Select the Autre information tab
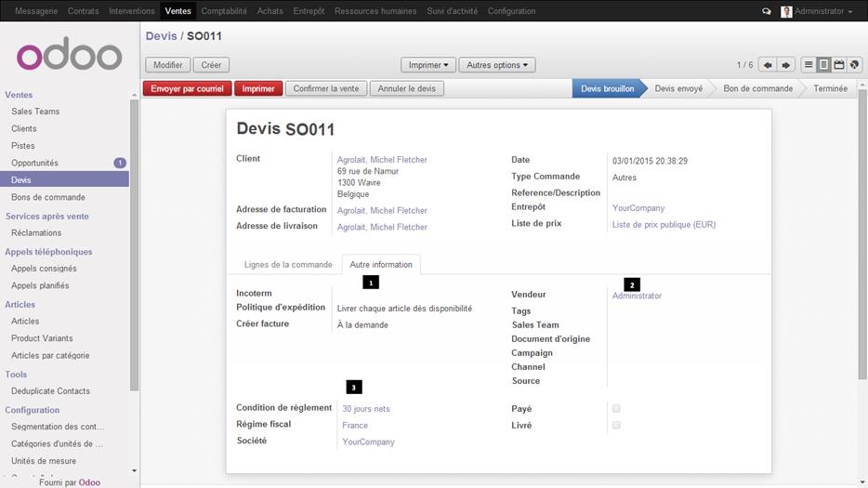This screenshot has height=488, width=868. tap(381, 265)
